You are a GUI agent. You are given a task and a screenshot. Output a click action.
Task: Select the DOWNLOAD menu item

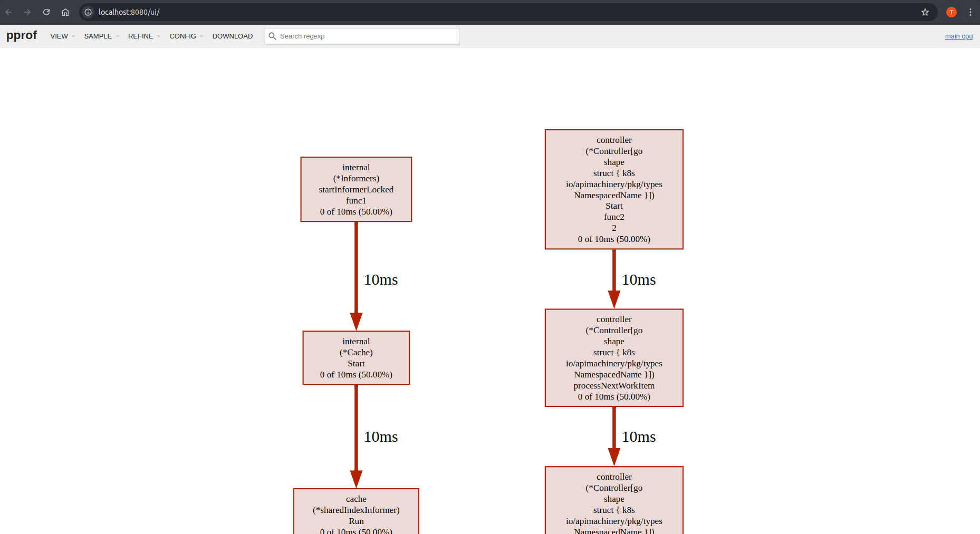tap(233, 36)
